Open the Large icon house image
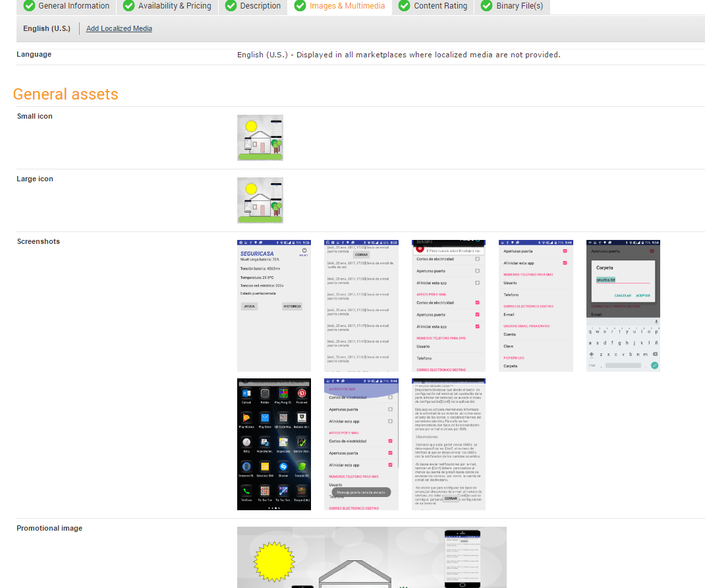 click(260, 200)
